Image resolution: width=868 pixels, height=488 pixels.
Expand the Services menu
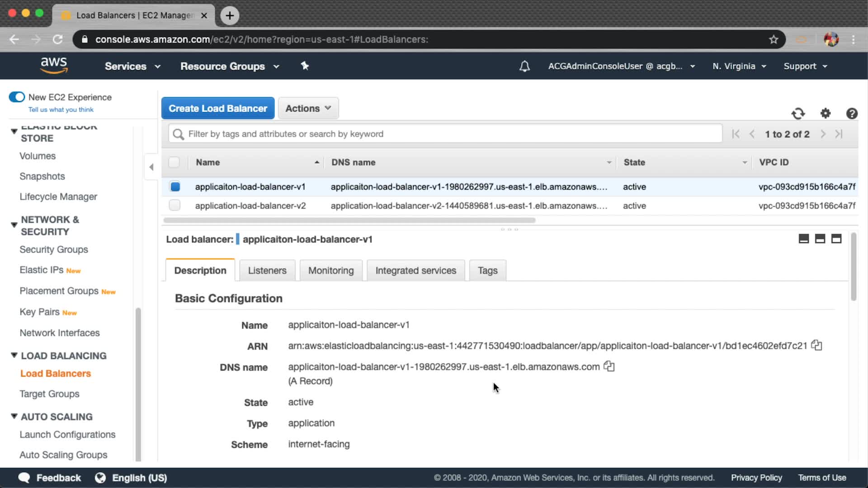132,66
